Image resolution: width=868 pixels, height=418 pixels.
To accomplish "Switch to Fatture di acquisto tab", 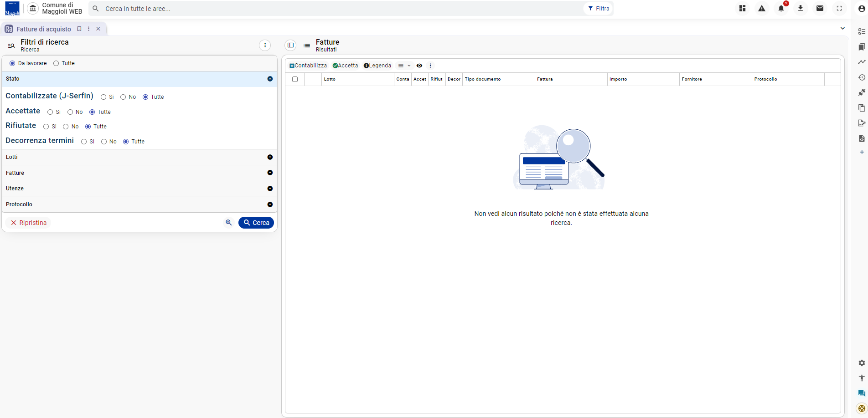I will coord(44,29).
